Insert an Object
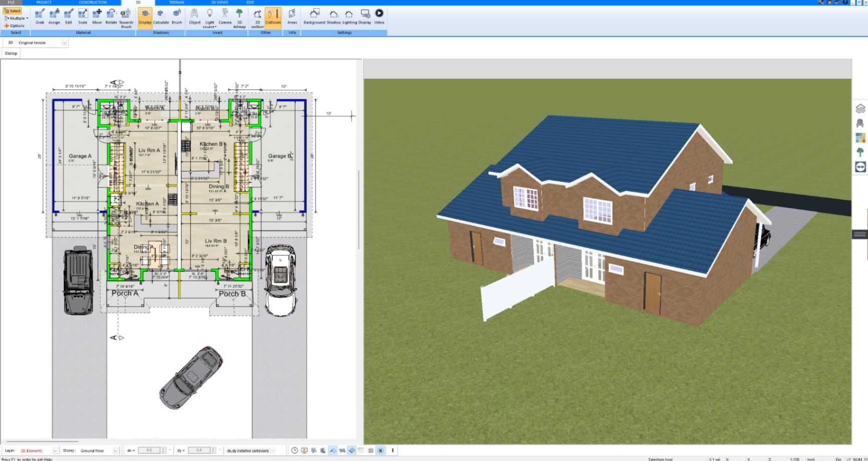This screenshot has width=868, height=461. point(194,16)
